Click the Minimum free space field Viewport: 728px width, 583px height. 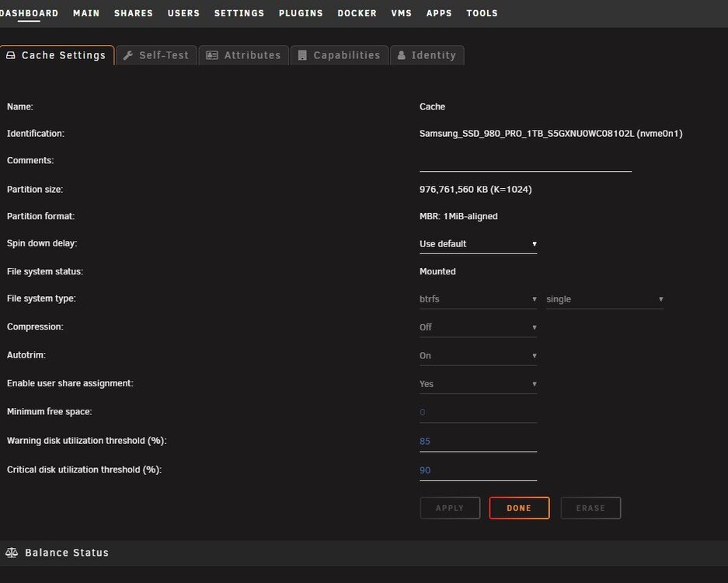pyautogui.click(x=479, y=413)
